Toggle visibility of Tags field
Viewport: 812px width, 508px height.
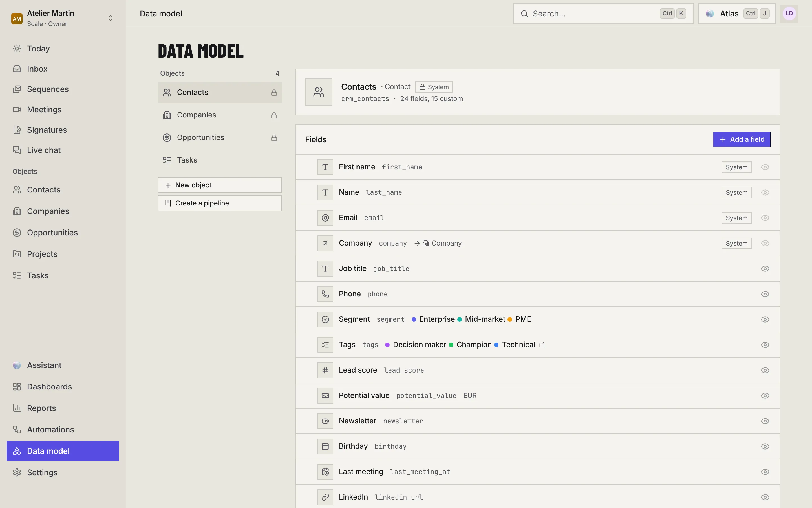click(765, 345)
